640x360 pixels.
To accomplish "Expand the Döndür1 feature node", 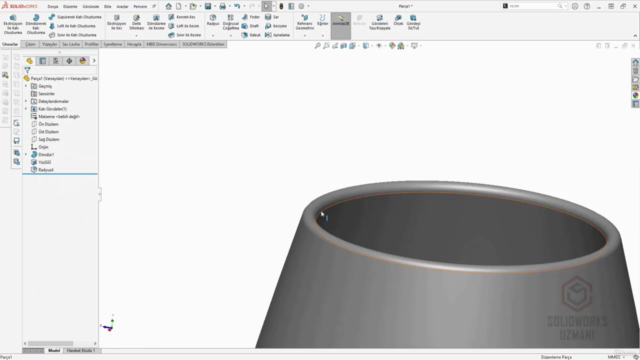I will tap(26, 155).
